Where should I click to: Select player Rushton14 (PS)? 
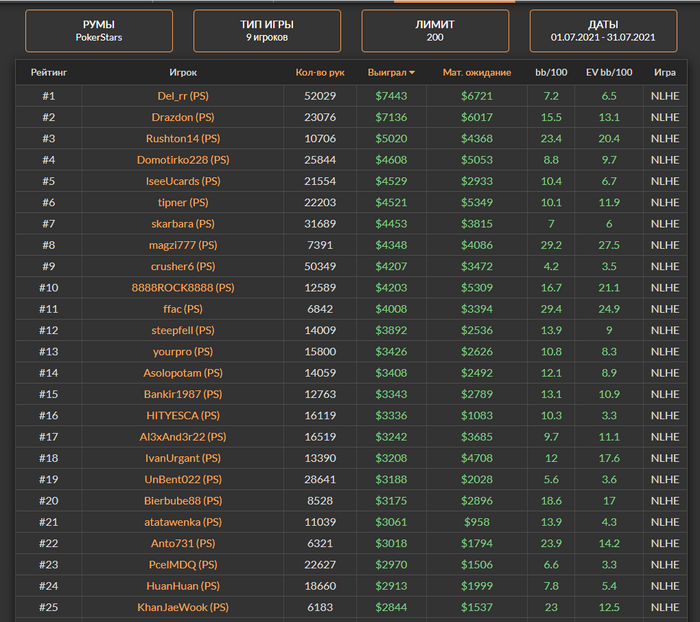183,138
